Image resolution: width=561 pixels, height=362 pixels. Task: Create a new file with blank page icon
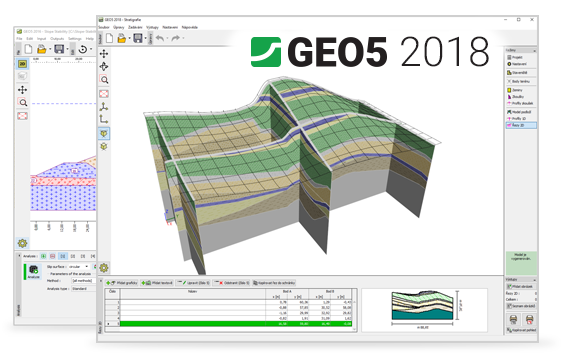(x=110, y=38)
